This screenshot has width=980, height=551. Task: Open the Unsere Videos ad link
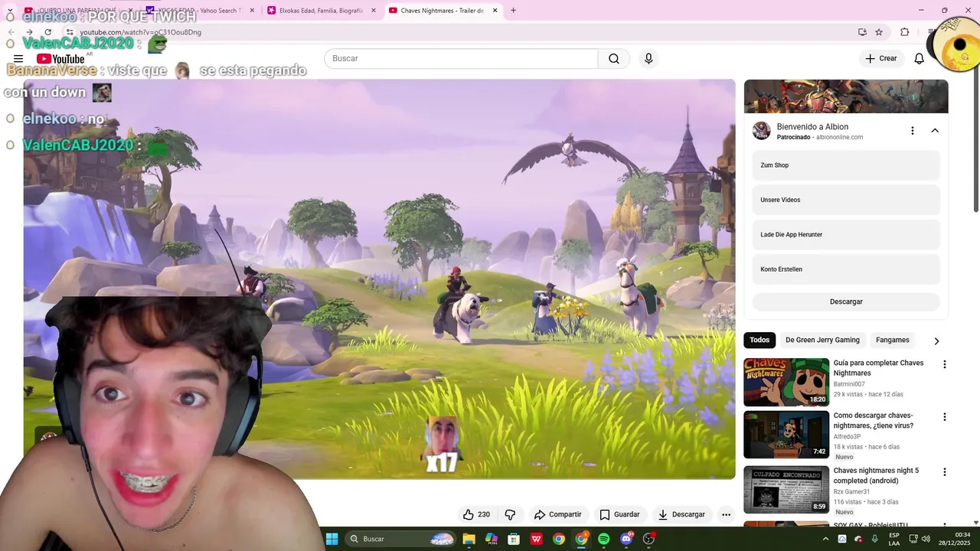846,200
